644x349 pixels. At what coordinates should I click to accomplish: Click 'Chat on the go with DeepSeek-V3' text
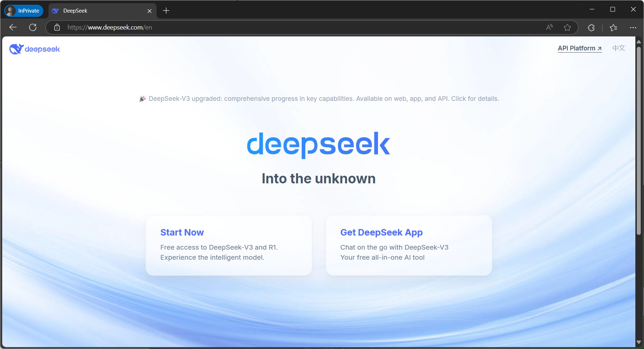point(395,247)
